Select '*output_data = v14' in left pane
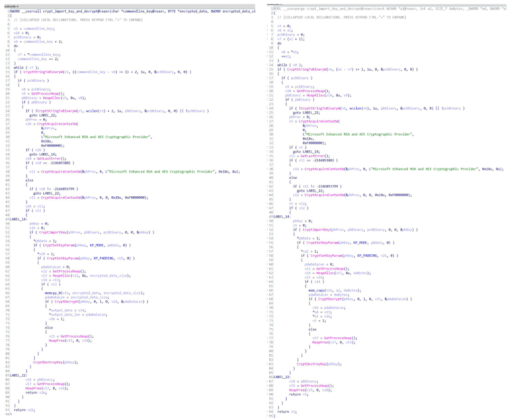513x420 pixels. [67, 310]
